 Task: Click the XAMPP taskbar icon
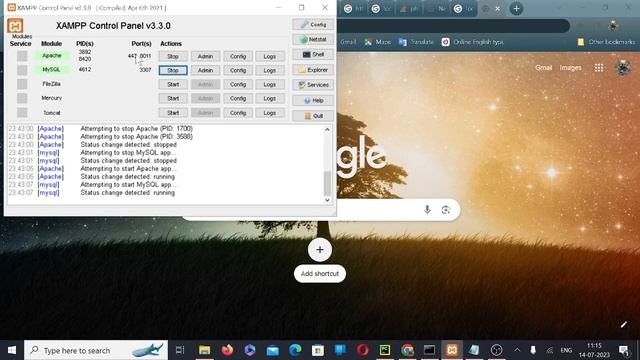click(x=451, y=350)
